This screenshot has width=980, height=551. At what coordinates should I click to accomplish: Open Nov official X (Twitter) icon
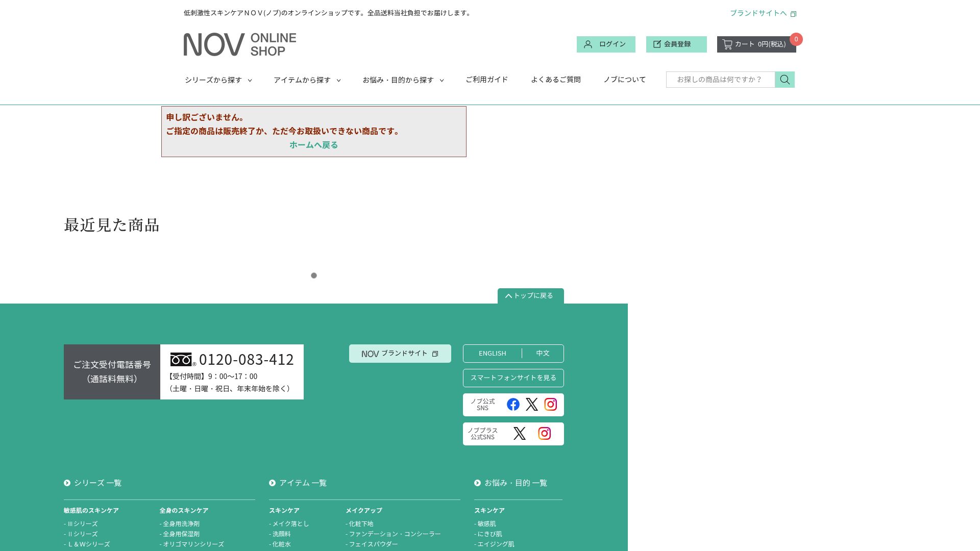coord(531,405)
